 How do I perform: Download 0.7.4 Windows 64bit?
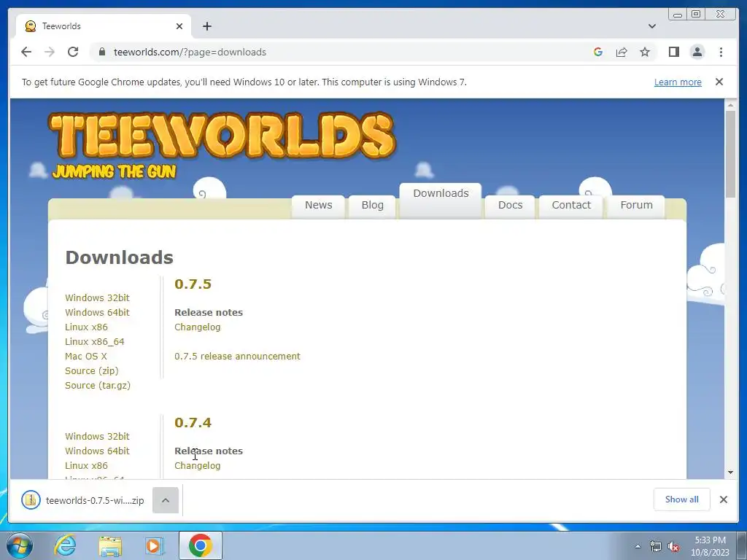point(97,451)
